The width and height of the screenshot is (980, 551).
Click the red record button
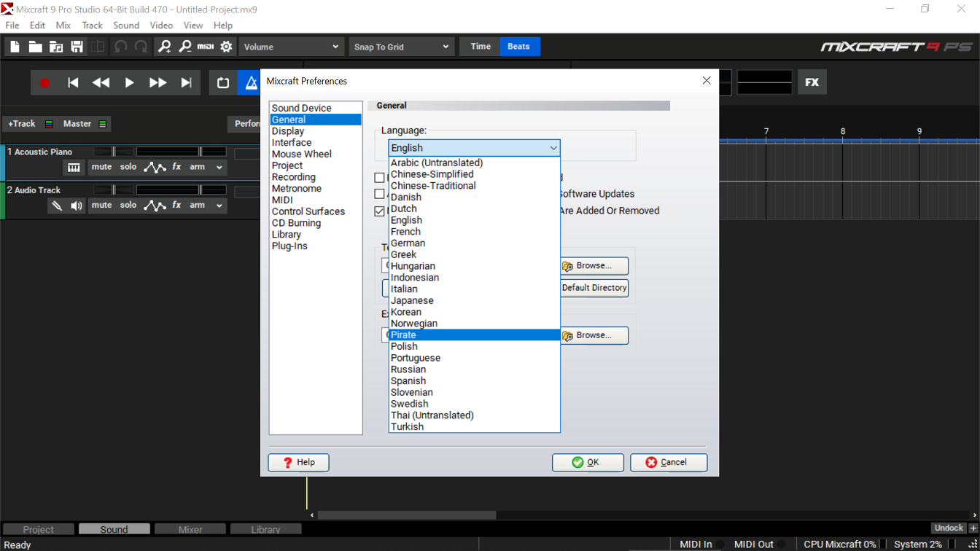[44, 83]
